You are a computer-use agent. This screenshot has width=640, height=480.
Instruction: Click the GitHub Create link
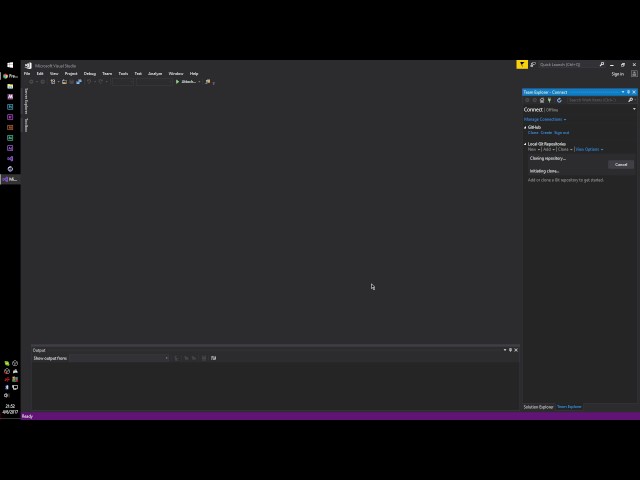546,133
